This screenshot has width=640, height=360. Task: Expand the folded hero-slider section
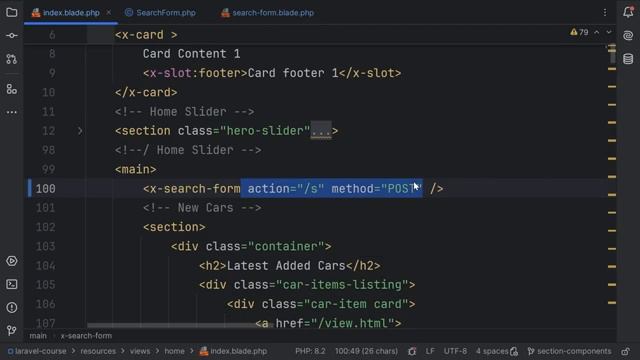point(80,131)
